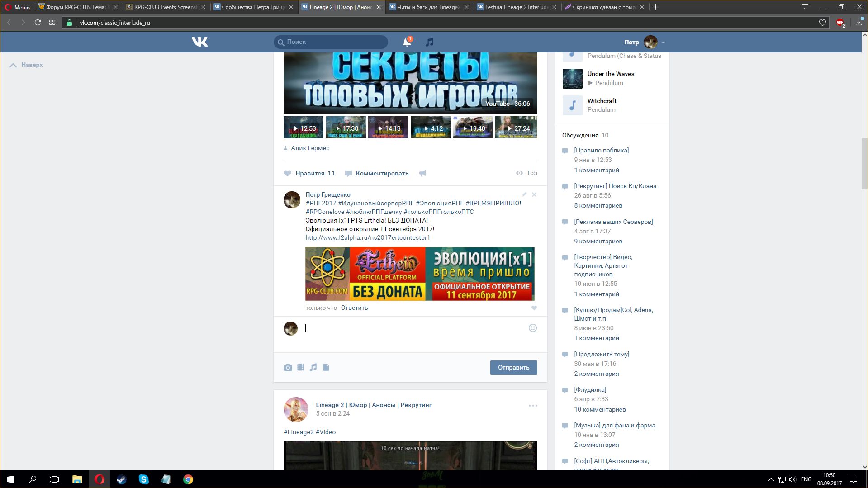Open Opera downloads icon
Screen dimensions: 868x488
coord(859,22)
